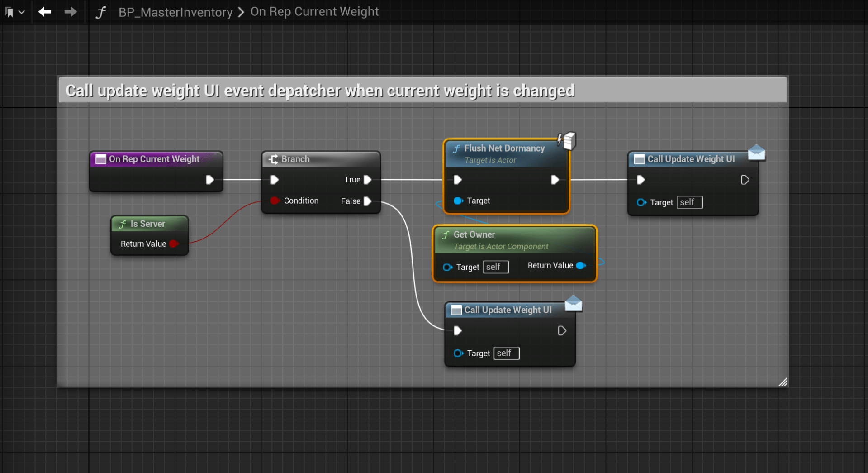Click exec input pin of right Call Update Weight UI

coord(640,180)
